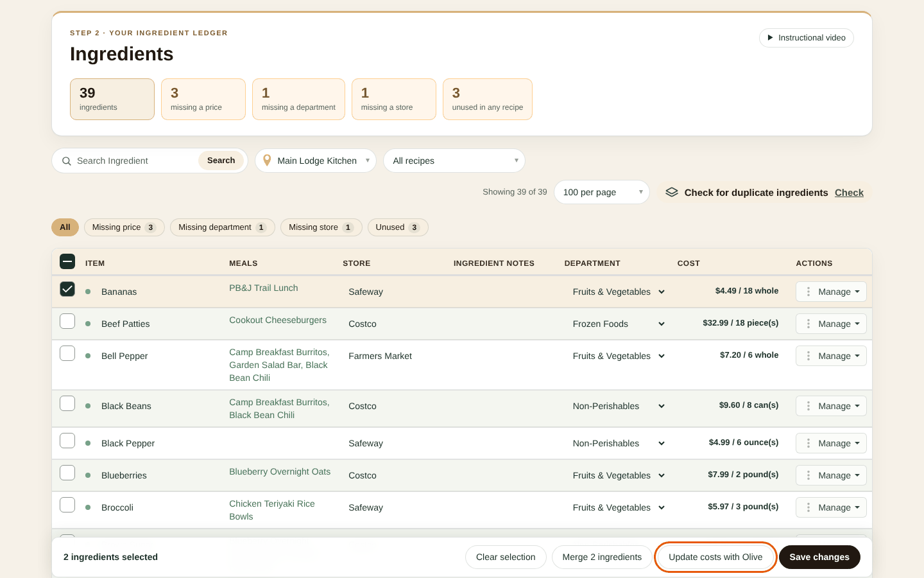Open the PB&J Trail Lunch meal link
924x578 pixels.
pos(264,288)
